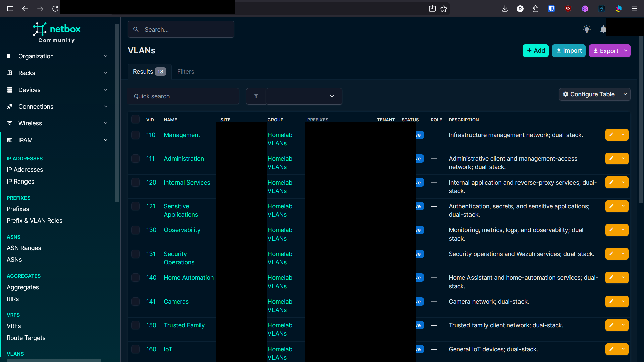Open the Management VLAN link
The image size is (644, 362).
click(x=182, y=135)
